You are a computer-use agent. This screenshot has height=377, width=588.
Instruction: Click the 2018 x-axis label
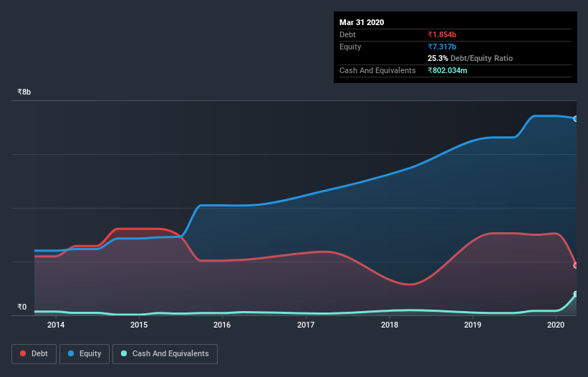[389, 325]
